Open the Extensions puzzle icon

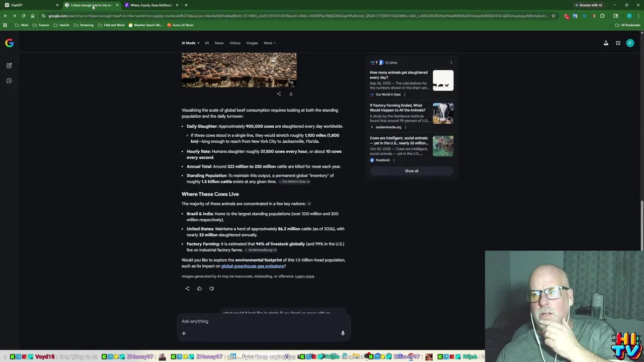[x=602, y=16]
